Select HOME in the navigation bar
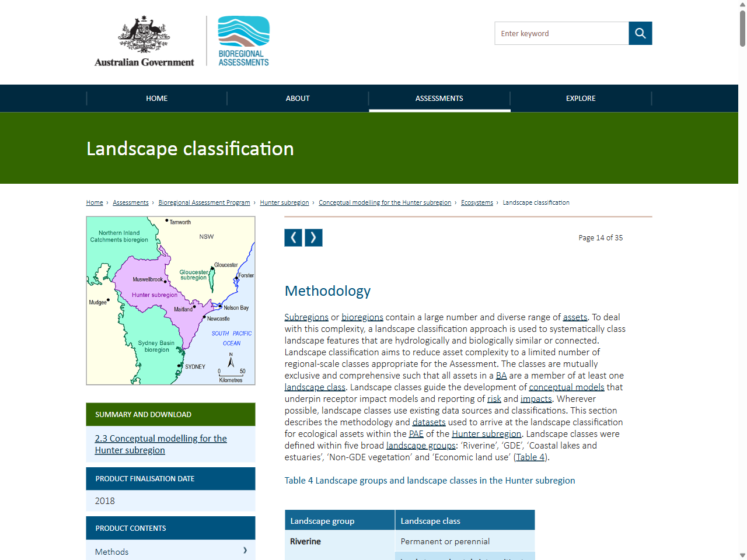The width and height of the screenshot is (747, 560). point(156,98)
